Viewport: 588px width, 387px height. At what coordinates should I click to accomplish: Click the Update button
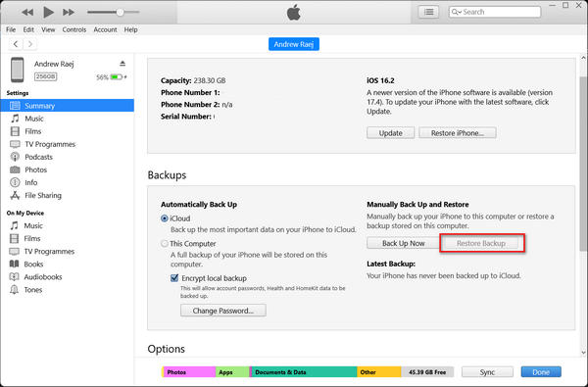coord(390,132)
